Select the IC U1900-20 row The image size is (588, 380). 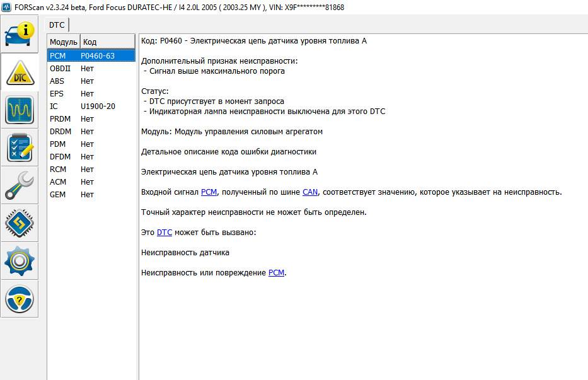tap(91, 107)
